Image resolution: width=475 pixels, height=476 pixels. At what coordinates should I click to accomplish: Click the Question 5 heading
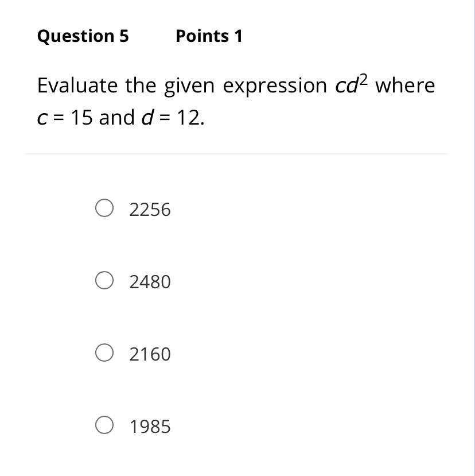click(x=83, y=36)
